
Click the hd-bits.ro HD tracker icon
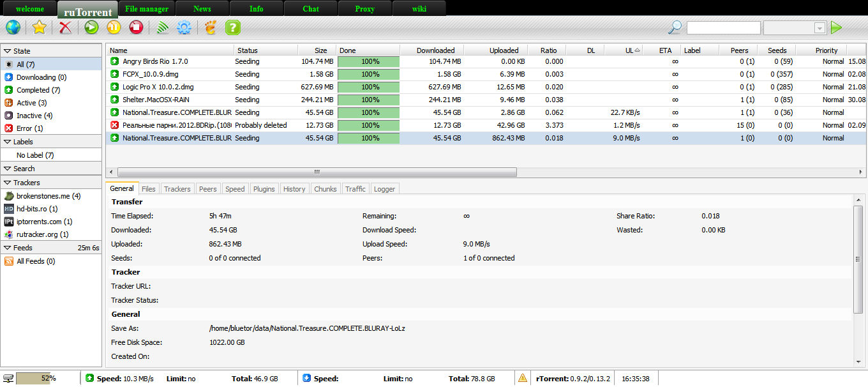pyautogui.click(x=9, y=209)
